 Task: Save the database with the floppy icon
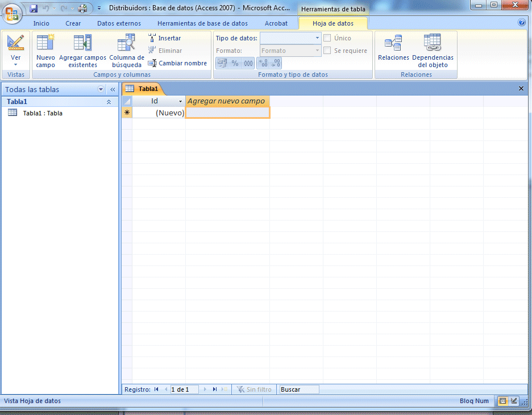[x=34, y=8]
